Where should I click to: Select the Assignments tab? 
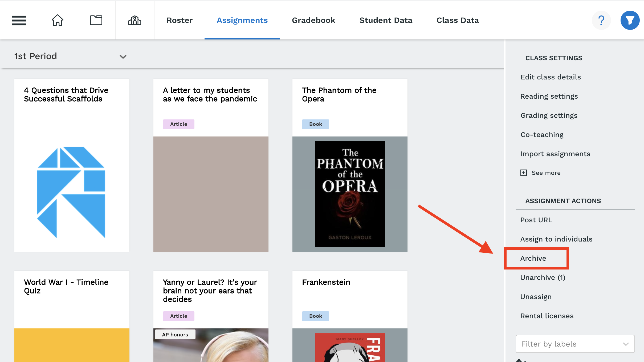pyautogui.click(x=242, y=20)
